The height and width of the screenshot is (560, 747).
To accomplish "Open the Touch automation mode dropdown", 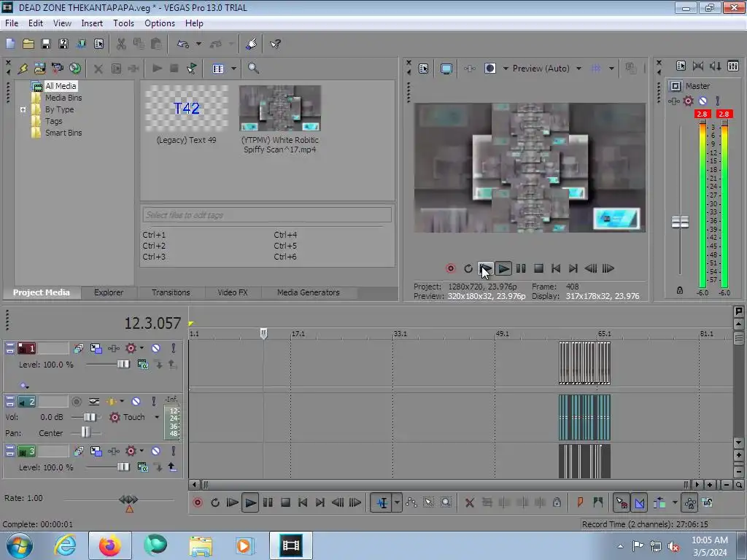I will click(x=157, y=417).
